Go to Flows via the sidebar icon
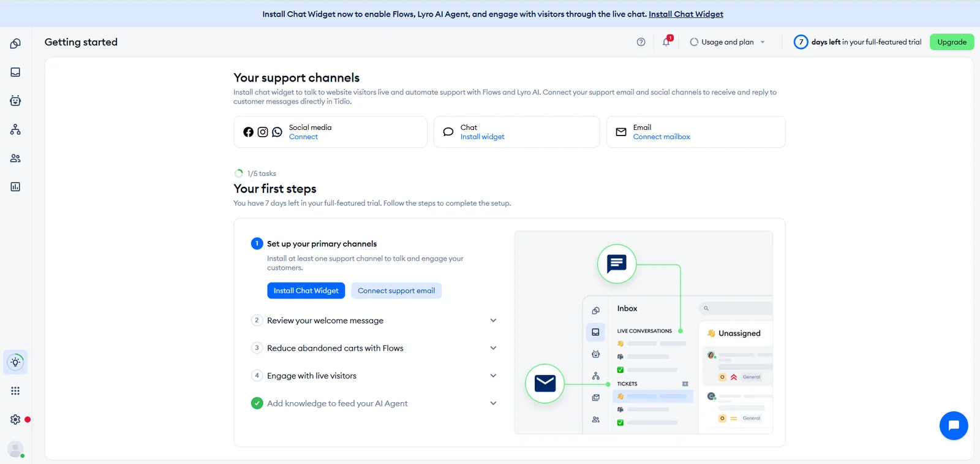Viewport: 980px width, 464px height. pos(15,129)
